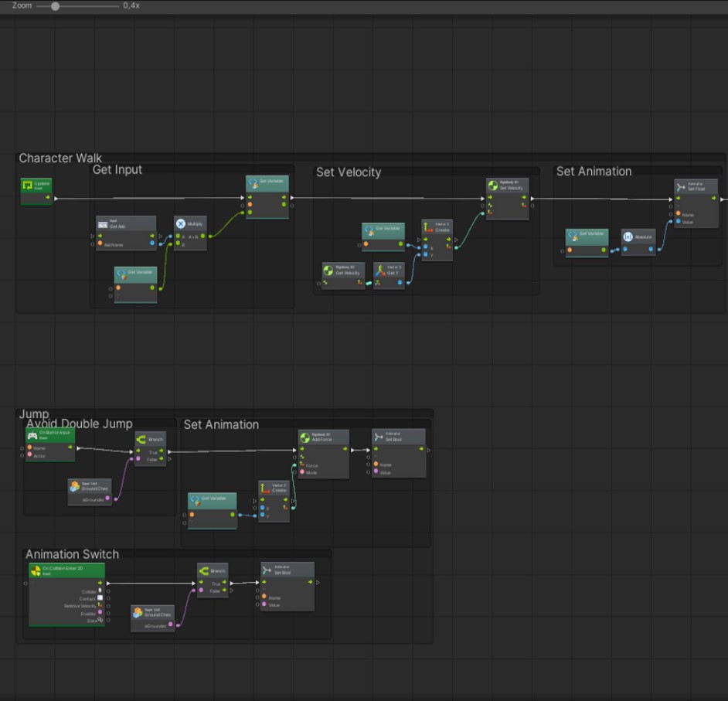The width and height of the screenshot is (728, 701).
Task: Click the Multiply node's X icon
Action: [181, 224]
